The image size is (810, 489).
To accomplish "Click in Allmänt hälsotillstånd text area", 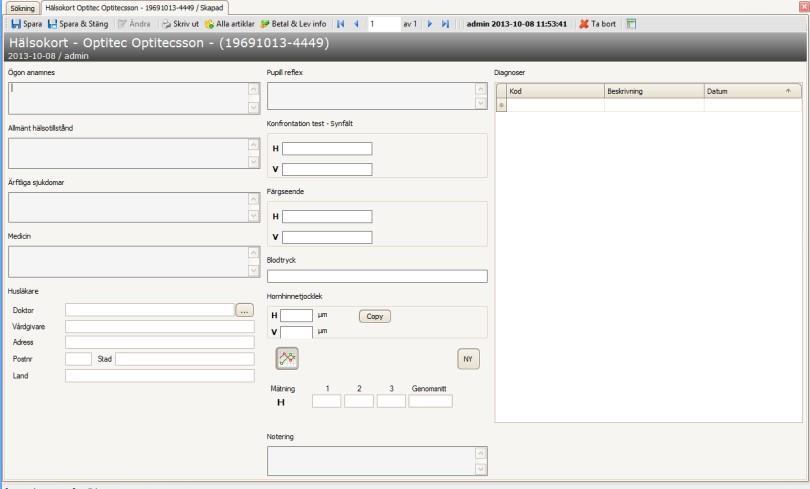I will (129, 153).
